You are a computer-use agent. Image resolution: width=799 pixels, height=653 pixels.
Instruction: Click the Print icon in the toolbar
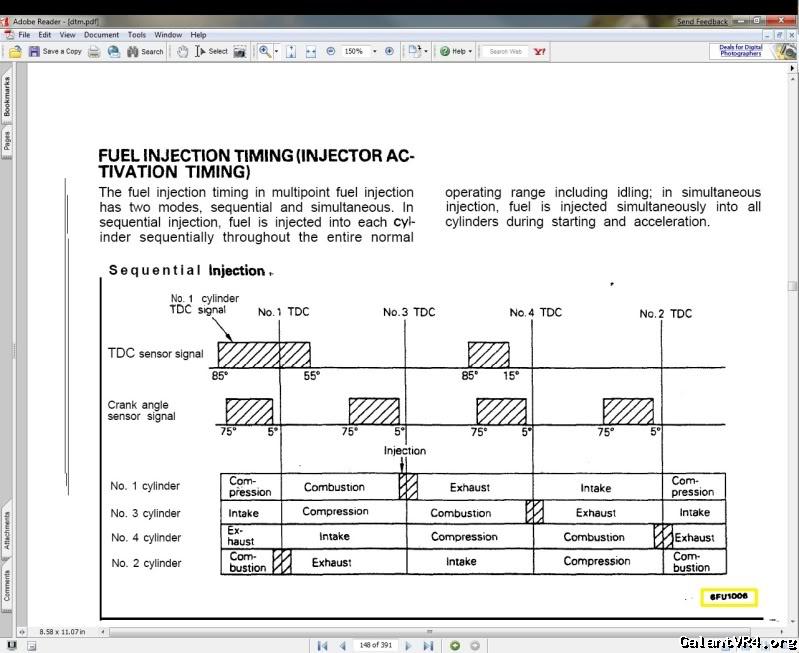[x=94, y=51]
